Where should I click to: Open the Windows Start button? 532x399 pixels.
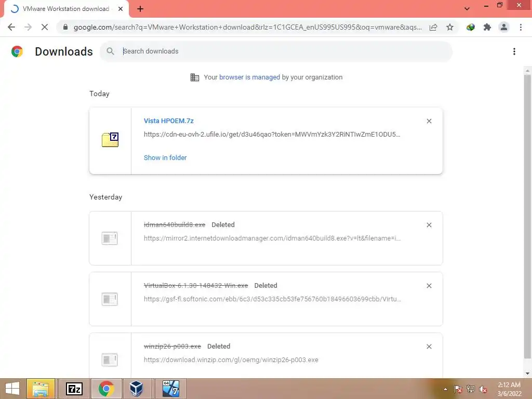(12, 389)
